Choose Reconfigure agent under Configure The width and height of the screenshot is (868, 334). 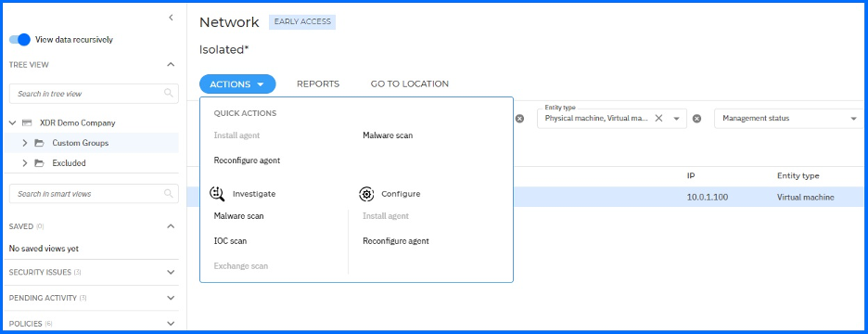(x=396, y=241)
